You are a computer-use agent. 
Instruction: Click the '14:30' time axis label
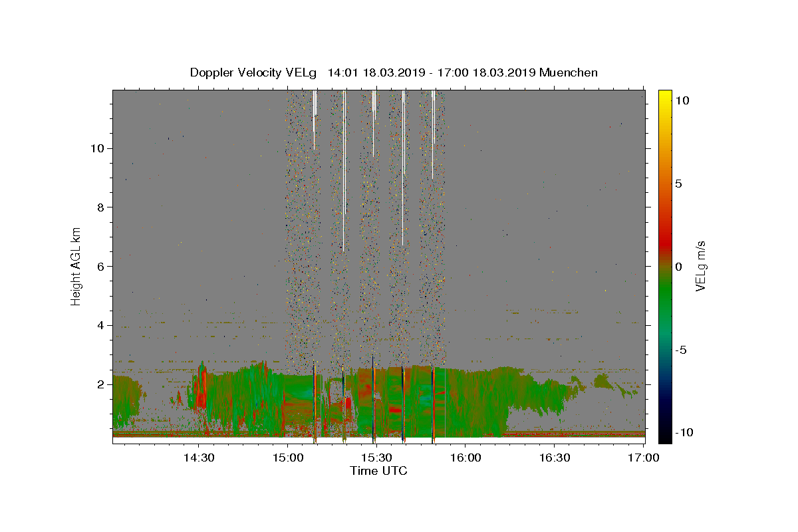click(x=198, y=458)
